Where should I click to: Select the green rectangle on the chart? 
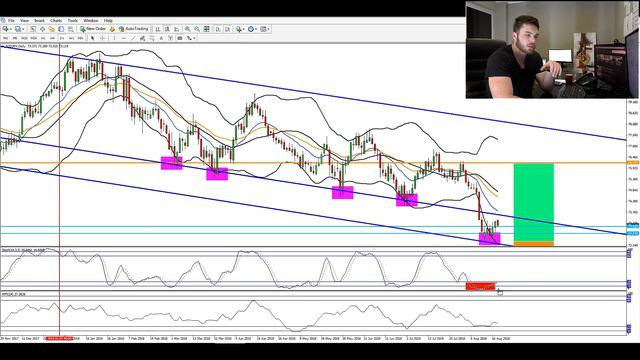coord(533,202)
